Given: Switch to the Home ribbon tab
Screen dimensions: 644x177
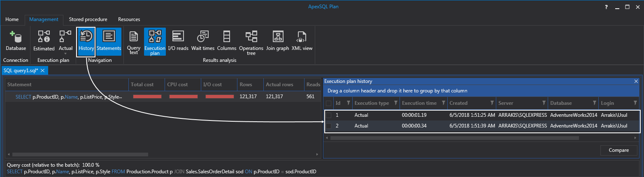Looking at the screenshot, I should (12, 19).
